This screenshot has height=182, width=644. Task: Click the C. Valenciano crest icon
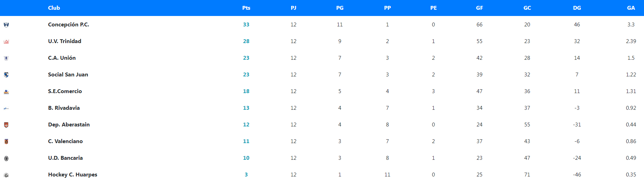[x=6, y=141]
